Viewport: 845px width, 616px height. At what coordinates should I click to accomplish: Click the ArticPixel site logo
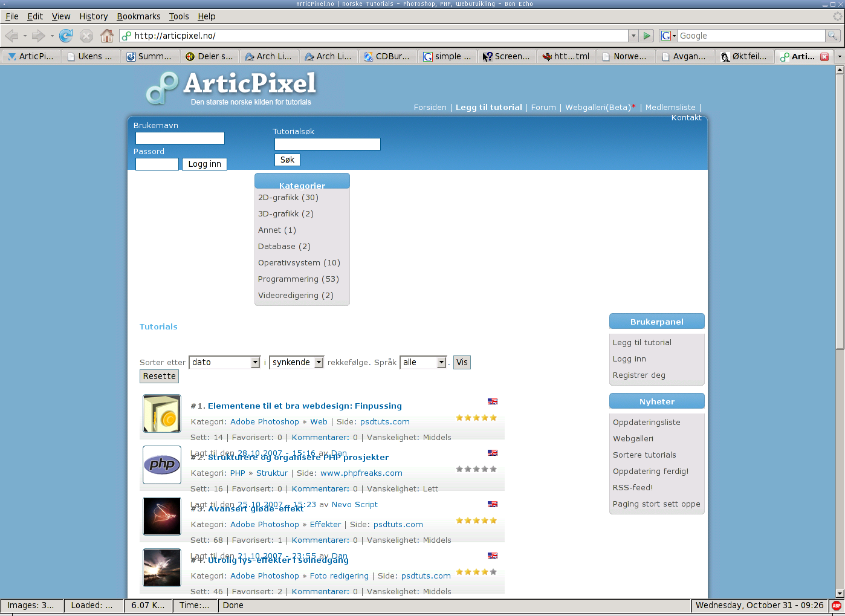click(231, 88)
